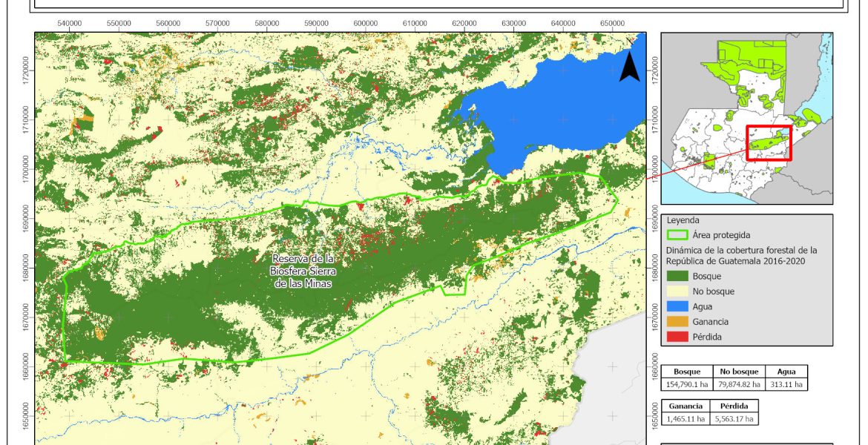868x445 pixels.
Task: Click the legend title about cobertura forestal 2016-2020
Action: (741, 256)
